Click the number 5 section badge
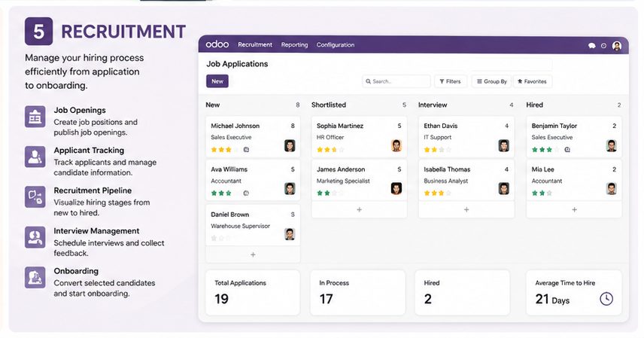Viewport: 644px width, 338px height. click(x=38, y=32)
